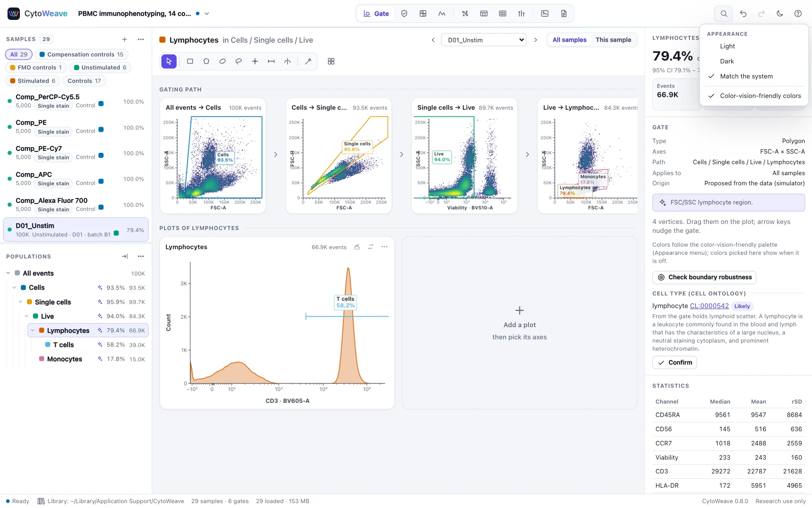Click Check boundary robustness button

704,277
